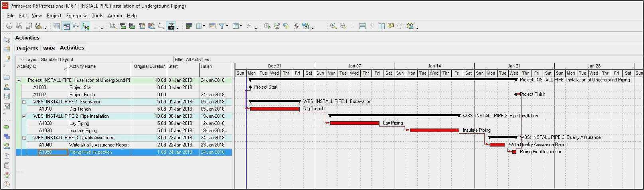
Task: Click the Level Resources toolbar icon
Action: pos(277,26)
